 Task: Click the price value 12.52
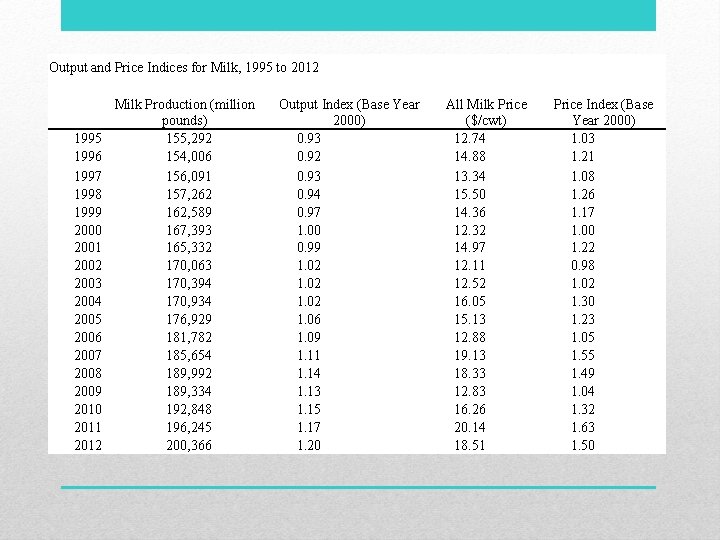coord(470,283)
